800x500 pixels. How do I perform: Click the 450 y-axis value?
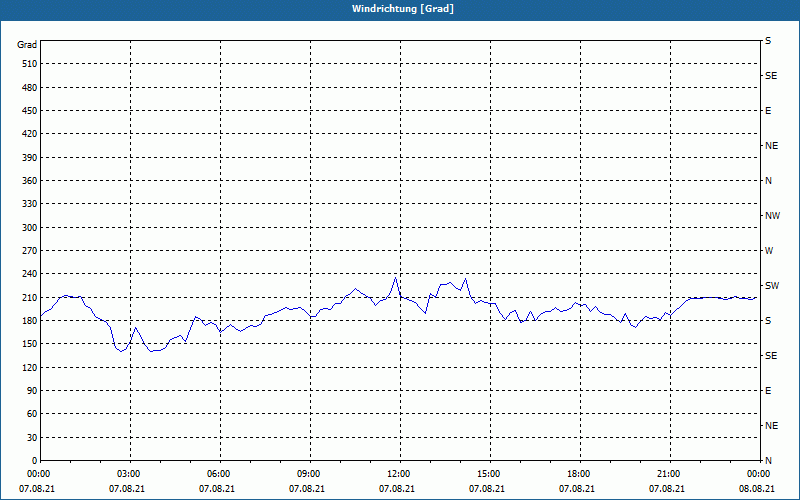[30, 111]
